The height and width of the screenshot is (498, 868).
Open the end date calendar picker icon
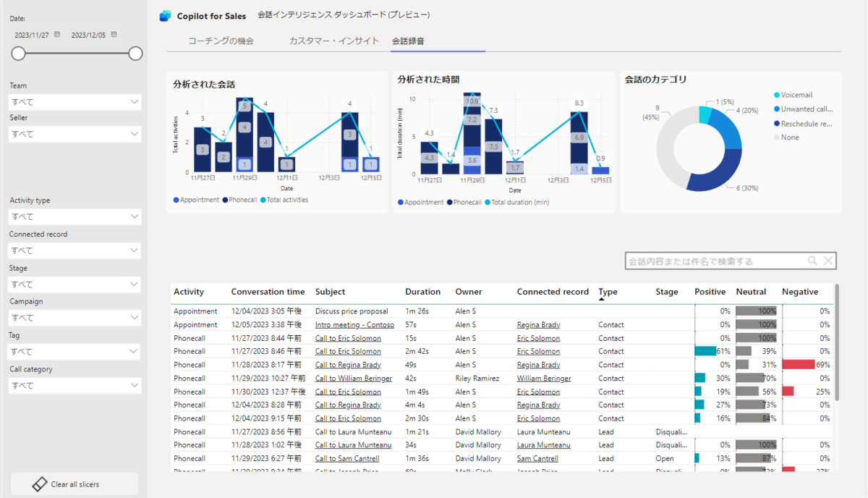coord(114,34)
